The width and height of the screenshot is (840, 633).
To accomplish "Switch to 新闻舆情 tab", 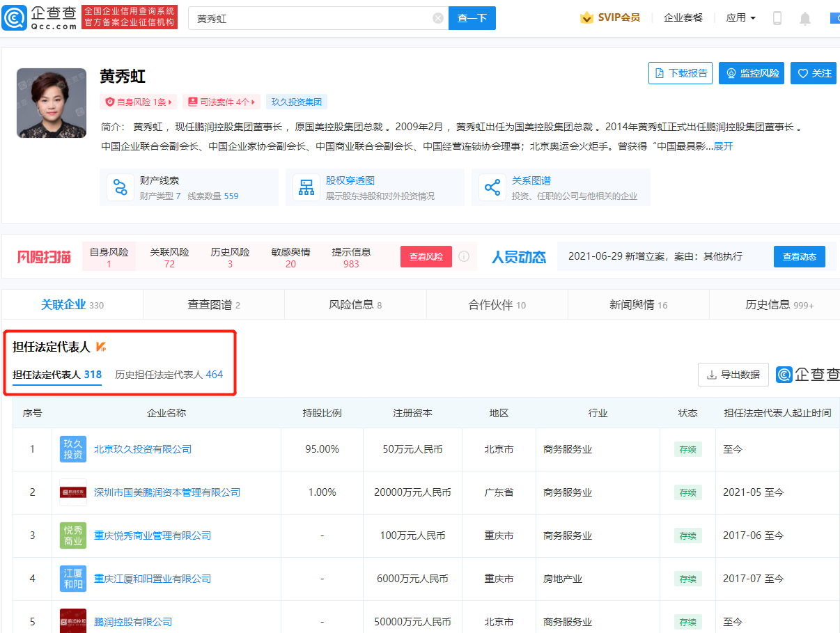I will 639,305.
